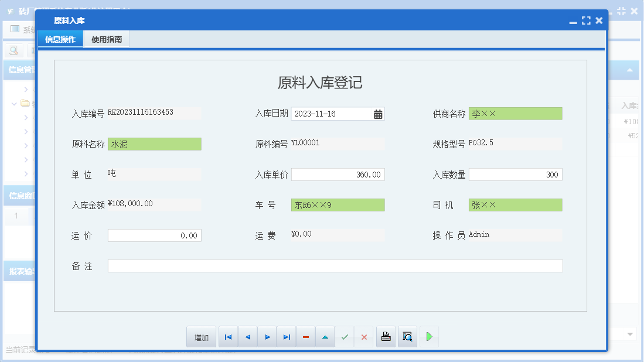Cancel editing with the red X icon

[364, 337]
